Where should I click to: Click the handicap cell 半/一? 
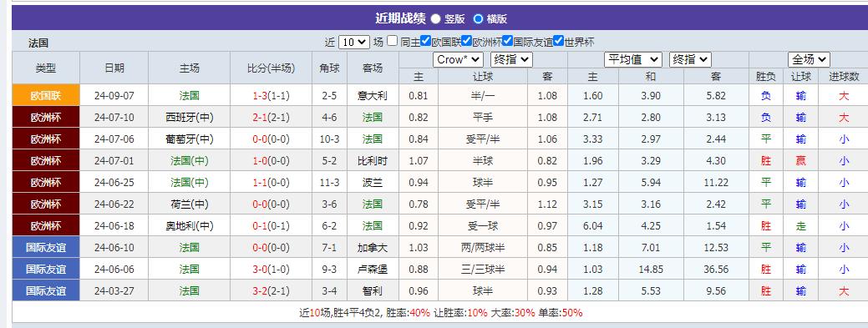click(x=483, y=96)
